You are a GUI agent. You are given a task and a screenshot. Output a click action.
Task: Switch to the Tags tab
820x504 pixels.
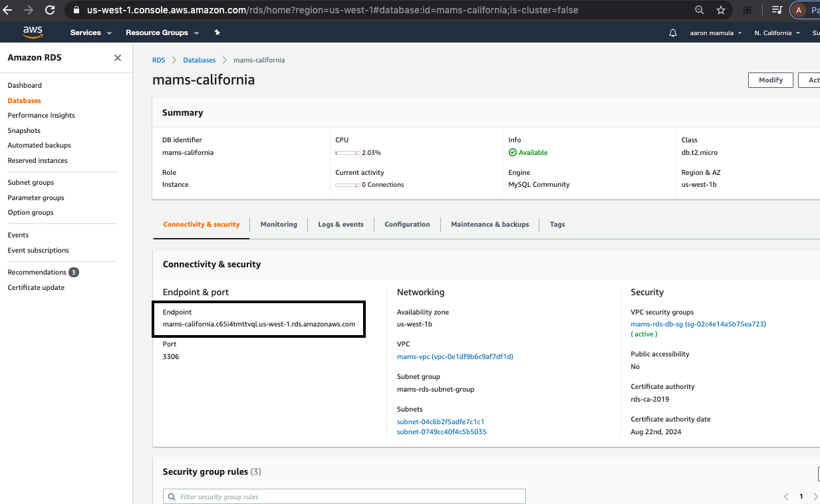557,224
